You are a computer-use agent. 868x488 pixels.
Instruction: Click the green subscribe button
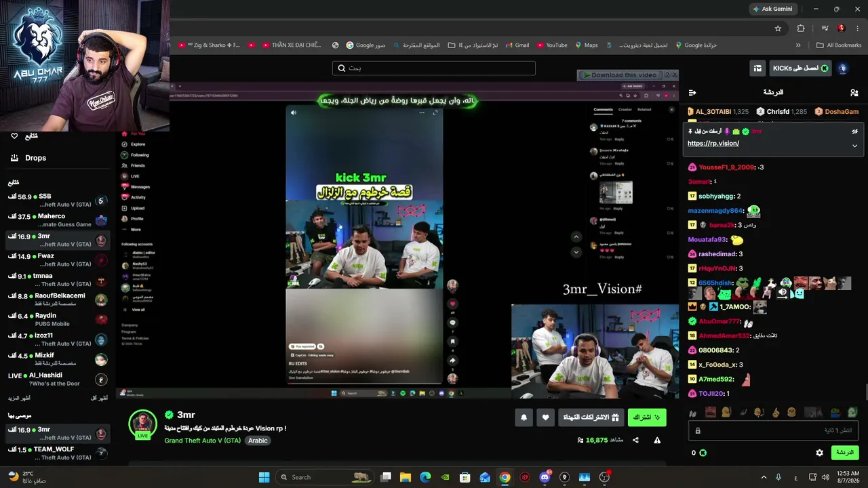point(647,418)
